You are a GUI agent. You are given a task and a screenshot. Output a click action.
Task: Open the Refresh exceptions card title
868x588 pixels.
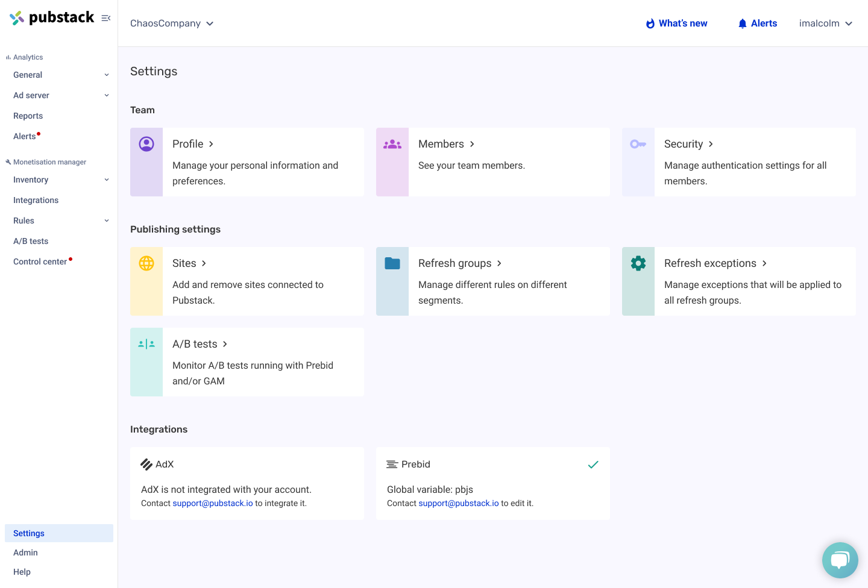click(710, 263)
